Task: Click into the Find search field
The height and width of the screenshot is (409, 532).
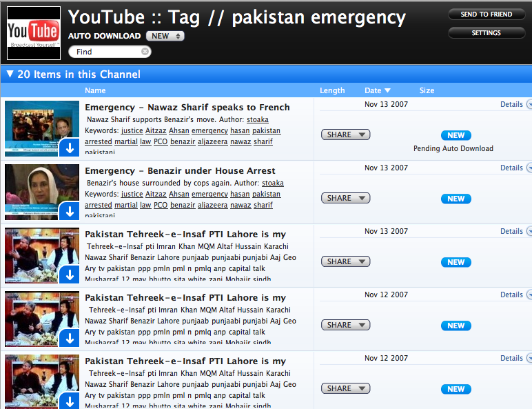Action: pos(107,52)
